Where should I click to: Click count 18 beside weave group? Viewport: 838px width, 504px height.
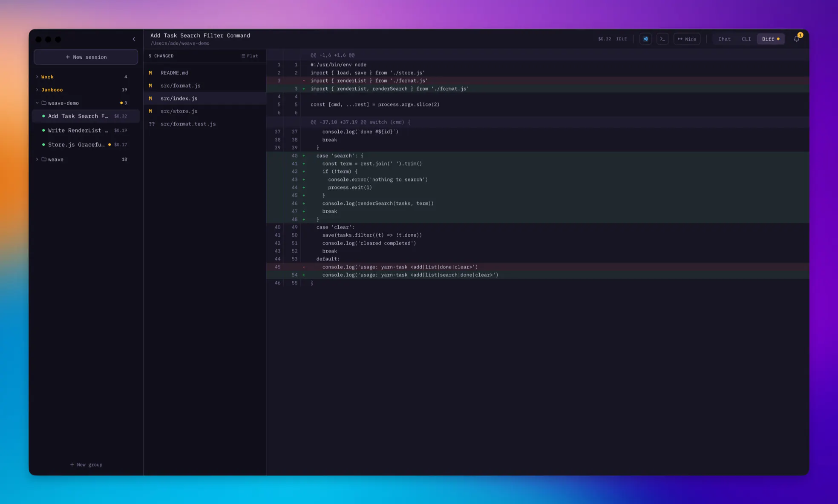124,160
